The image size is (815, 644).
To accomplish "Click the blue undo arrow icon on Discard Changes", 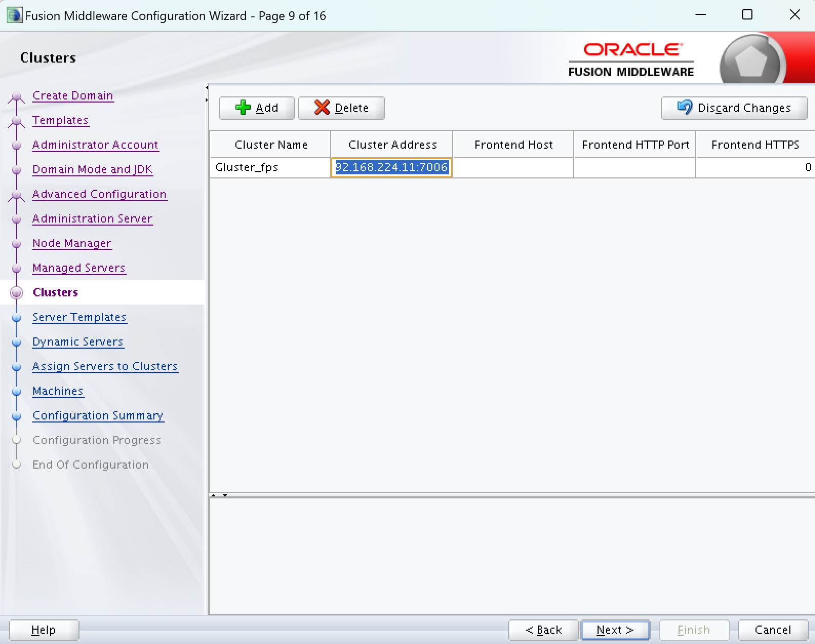I will pos(685,107).
